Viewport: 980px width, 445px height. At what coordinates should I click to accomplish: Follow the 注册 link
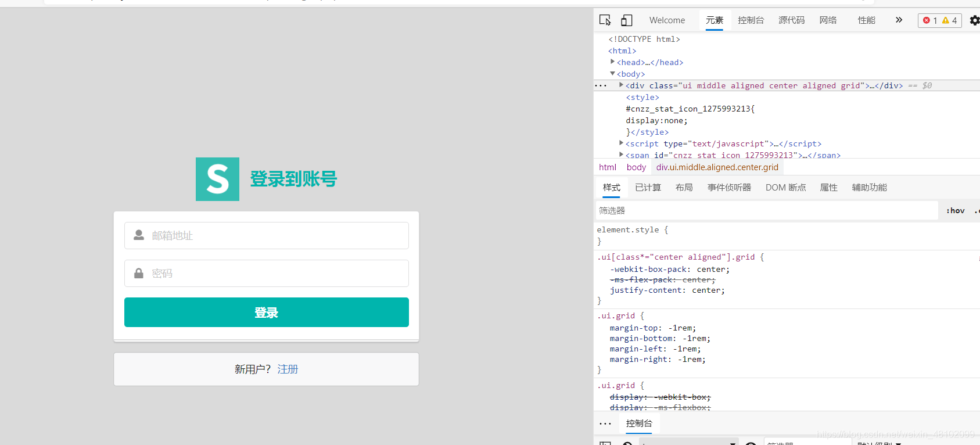(x=288, y=369)
